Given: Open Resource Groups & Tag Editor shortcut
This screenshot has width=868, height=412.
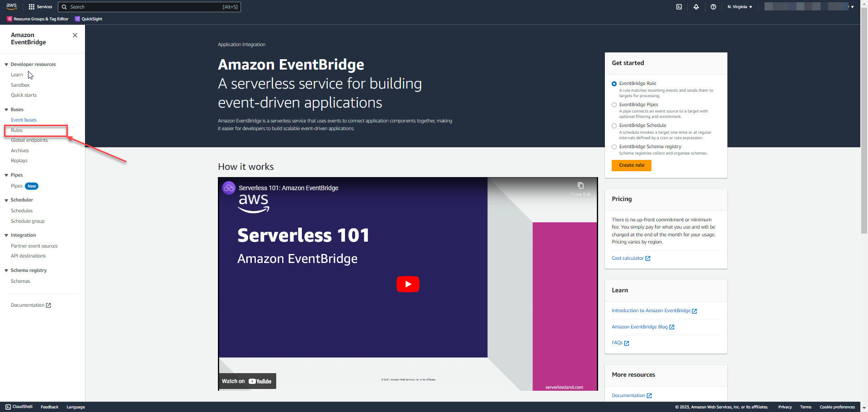Looking at the screenshot, I should [x=38, y=19].
